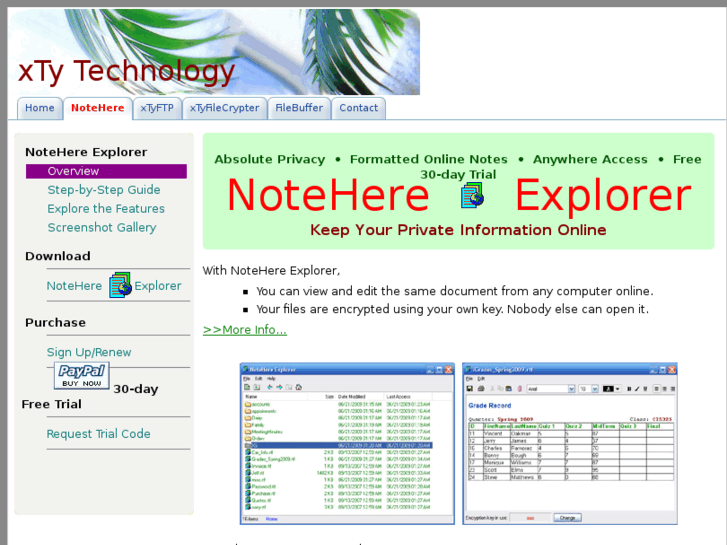Open the Grades_Spring2009 editor screenshot thumbnail
The image size is (727, 545).
point(570,444)
